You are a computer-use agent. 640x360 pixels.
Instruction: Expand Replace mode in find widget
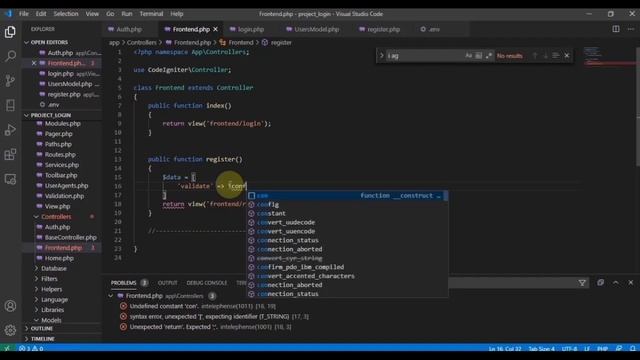click(x=382, y=56)
